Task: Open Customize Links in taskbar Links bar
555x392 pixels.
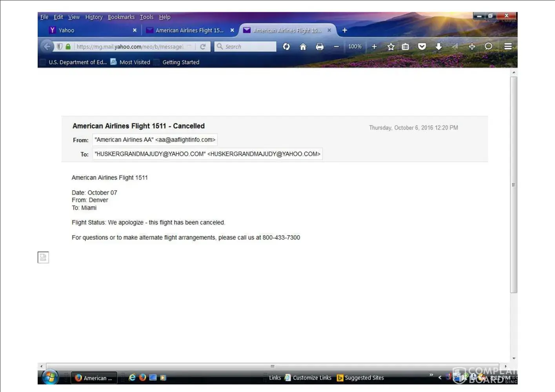Action: [308, 378]
